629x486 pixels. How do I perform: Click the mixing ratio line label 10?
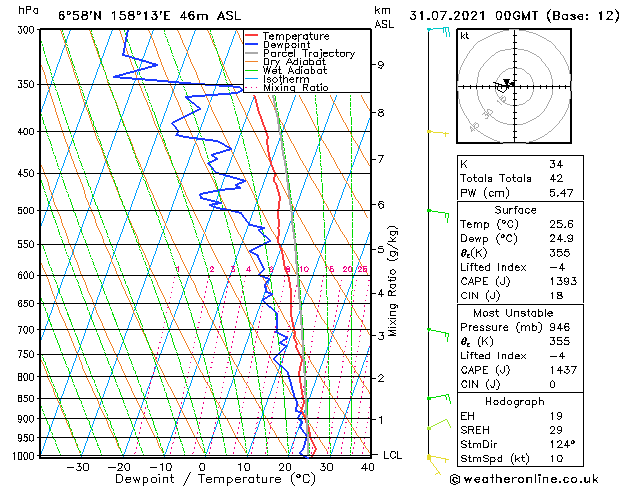pos(304,269)
